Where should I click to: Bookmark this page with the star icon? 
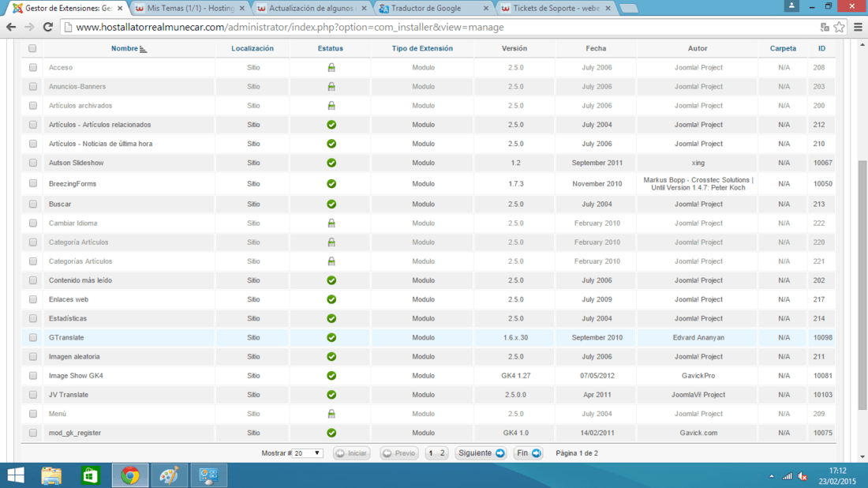coord(840,27)
